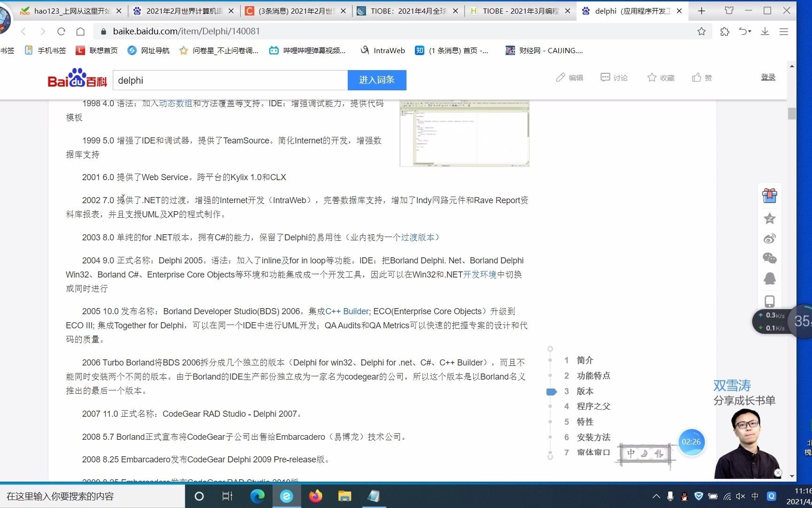Screen dimensions: 812x508
Task: Share to QQ via sidebar bell icon
Action: coord(770,278)
